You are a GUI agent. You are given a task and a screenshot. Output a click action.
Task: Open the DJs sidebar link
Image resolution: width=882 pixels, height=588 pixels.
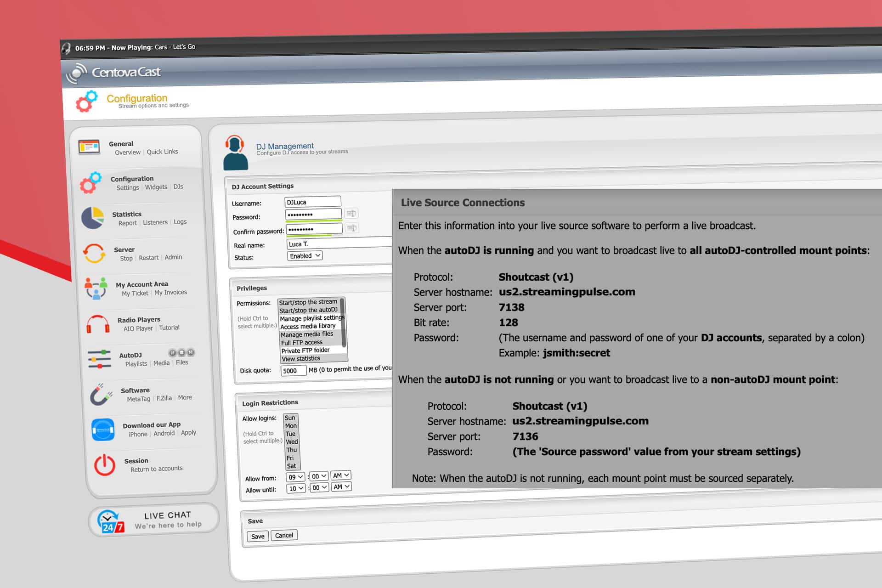(178, 187)
